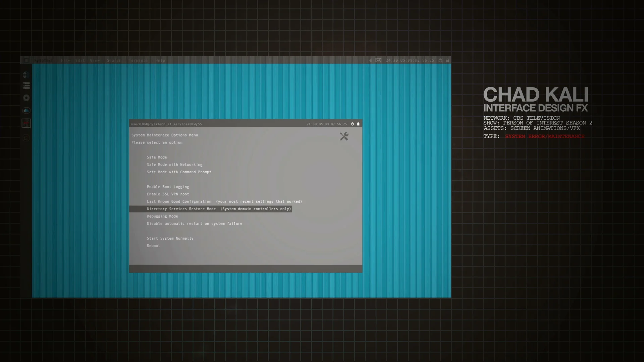Click the top bar power icon
The image size is (644, 362).
coord(440,60)
